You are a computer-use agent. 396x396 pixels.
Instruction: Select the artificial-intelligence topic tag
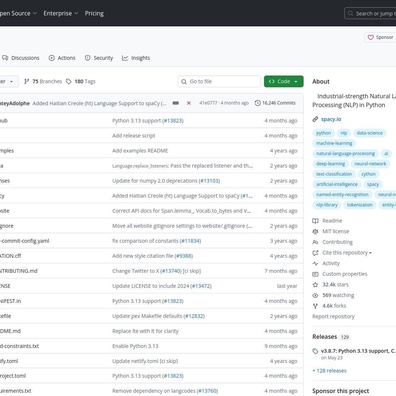tap(337, 184)
